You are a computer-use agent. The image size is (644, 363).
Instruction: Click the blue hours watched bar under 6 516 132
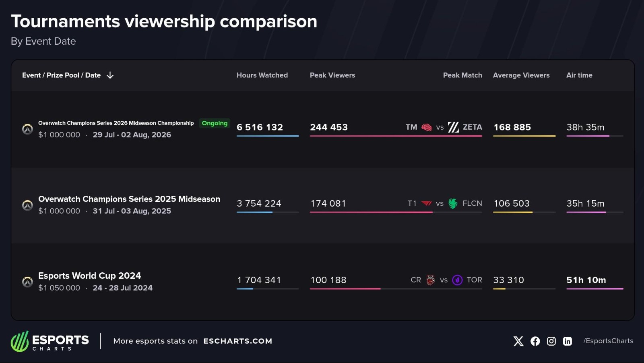point(268,136)
